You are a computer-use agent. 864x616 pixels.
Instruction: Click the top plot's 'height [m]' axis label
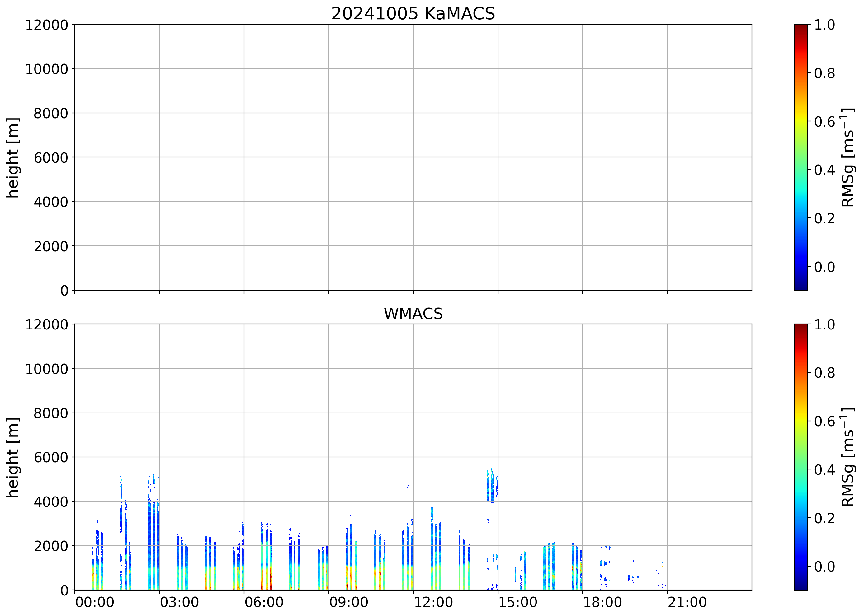(12, 157)
